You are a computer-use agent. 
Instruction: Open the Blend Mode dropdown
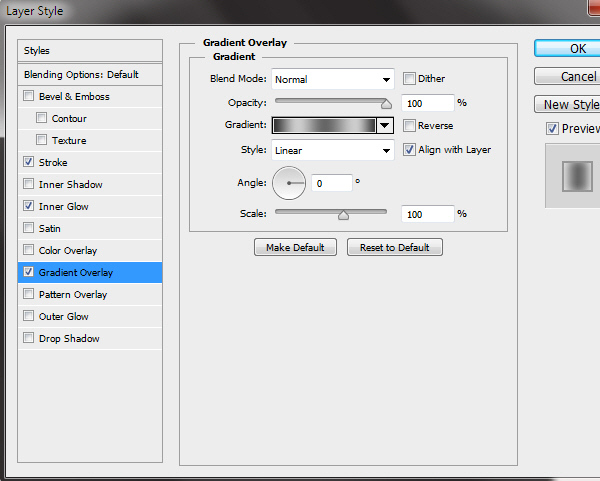point(333,79)
